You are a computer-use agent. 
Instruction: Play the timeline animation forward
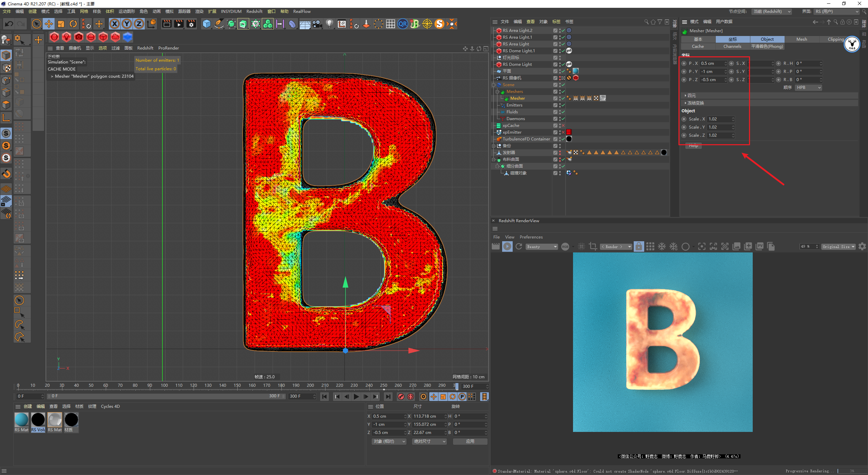(x=356, y=396)
